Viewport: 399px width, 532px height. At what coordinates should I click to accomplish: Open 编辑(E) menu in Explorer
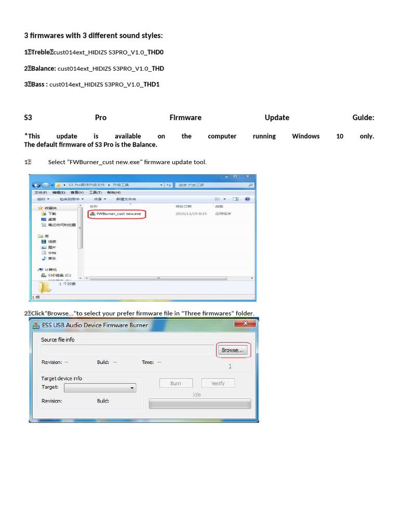coord(59,192)
